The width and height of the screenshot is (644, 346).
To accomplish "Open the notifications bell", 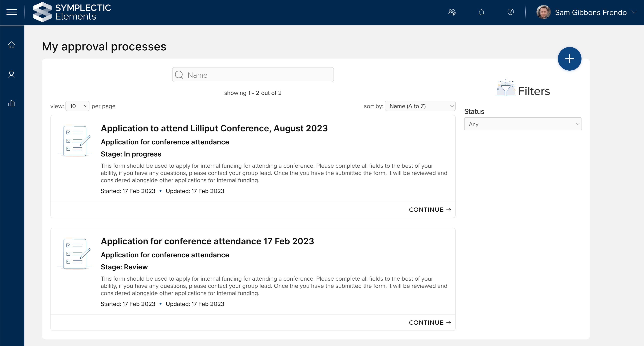I will point(481,12).
